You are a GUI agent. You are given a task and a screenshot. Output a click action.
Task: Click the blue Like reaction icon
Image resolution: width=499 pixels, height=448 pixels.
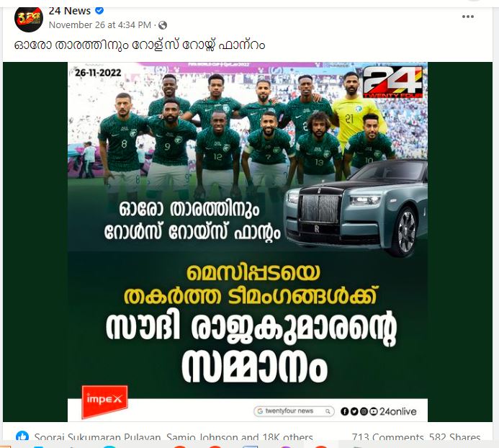22,436
